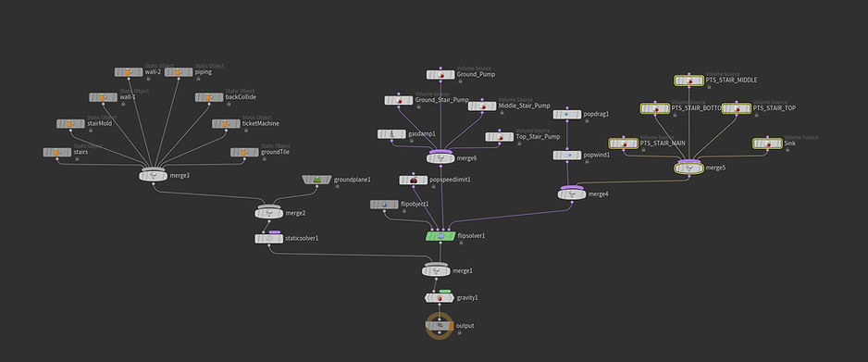Select the groundTile static object node

pyautogui.click(x=244, y=152)
